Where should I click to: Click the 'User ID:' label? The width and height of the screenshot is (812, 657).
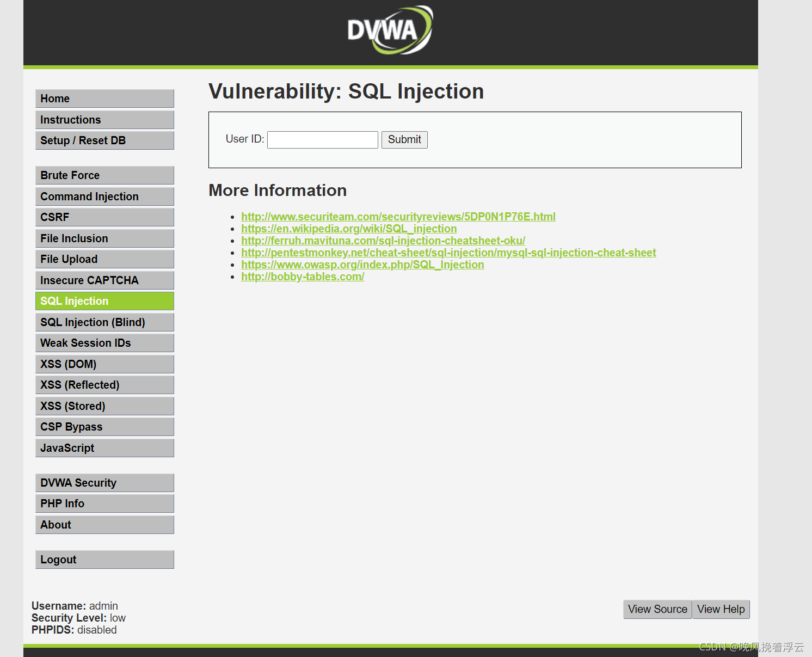245,139
